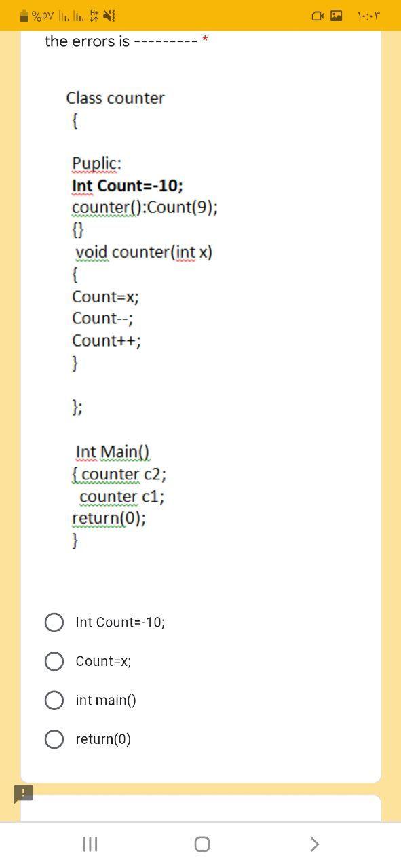Tap the screenshot image icon near the clock

[x=336, y=15]
